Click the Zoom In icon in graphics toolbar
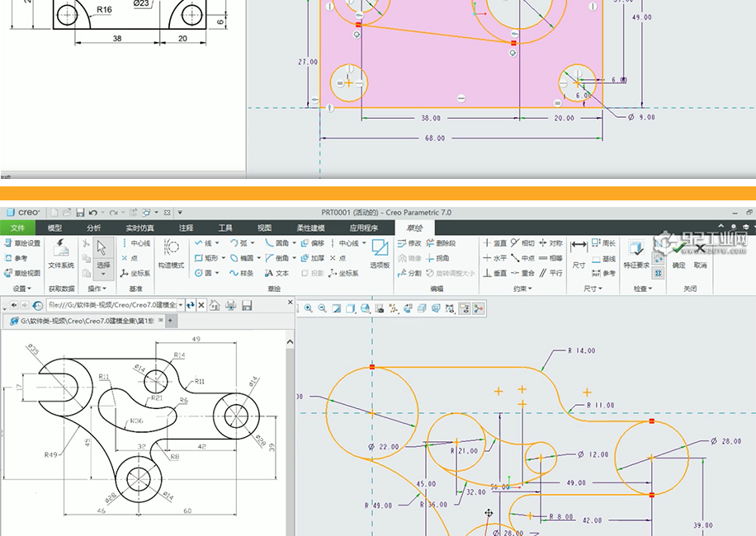The height and width of the screenshot is (536, 756). pos(308,308)
